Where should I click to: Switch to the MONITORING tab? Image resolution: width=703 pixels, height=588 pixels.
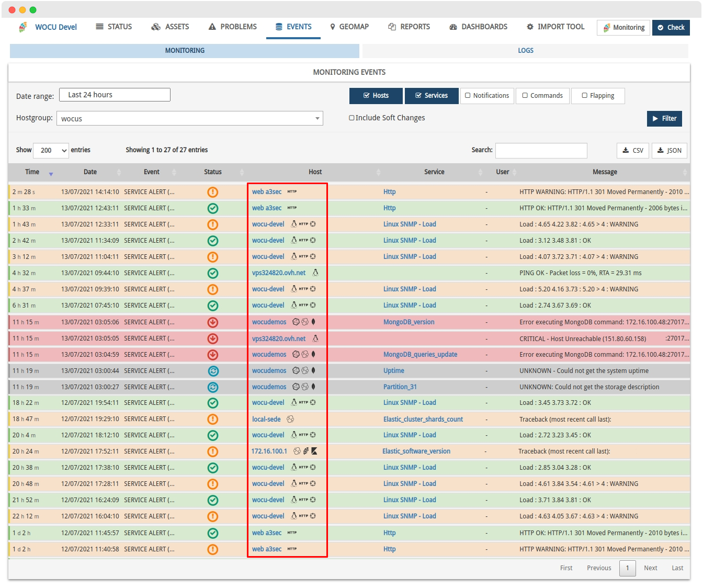click(x=185, y=51)
